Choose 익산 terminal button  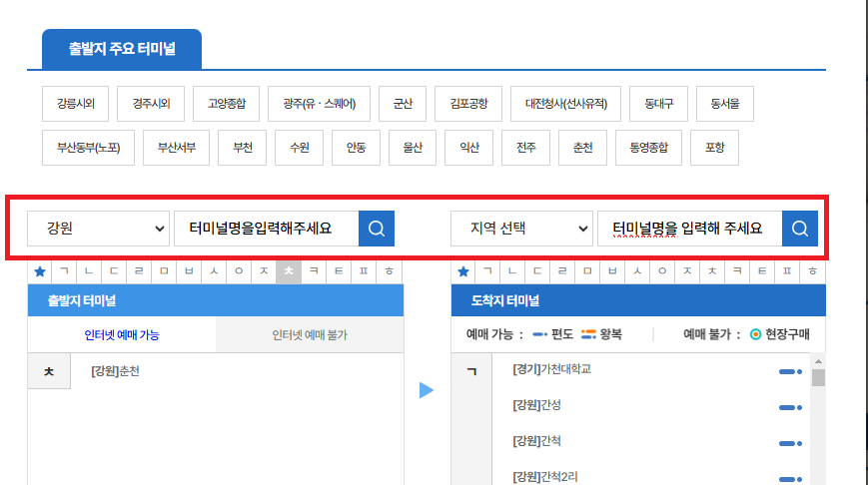click(468, 148)
